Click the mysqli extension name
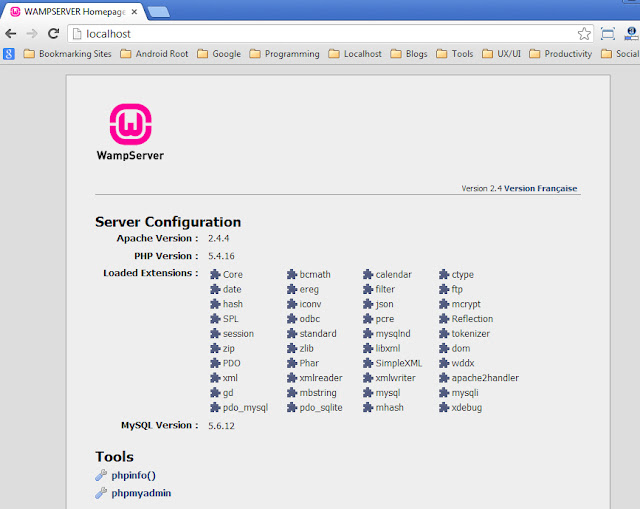 (465, 393)
